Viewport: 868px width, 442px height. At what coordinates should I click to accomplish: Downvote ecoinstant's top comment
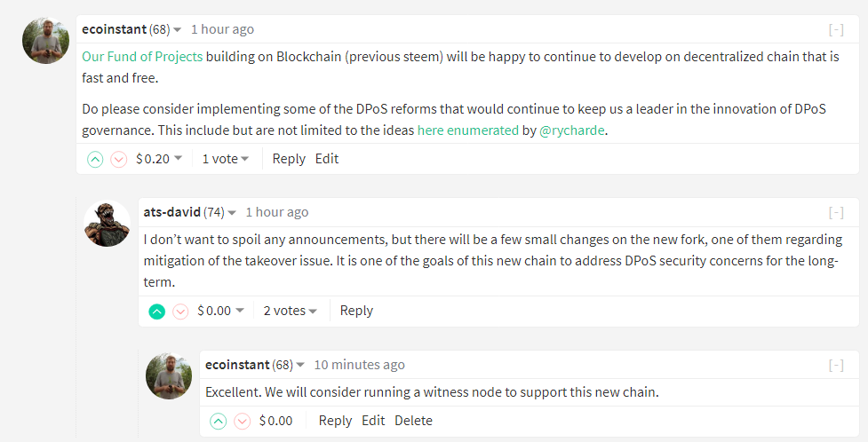(118, 160)
